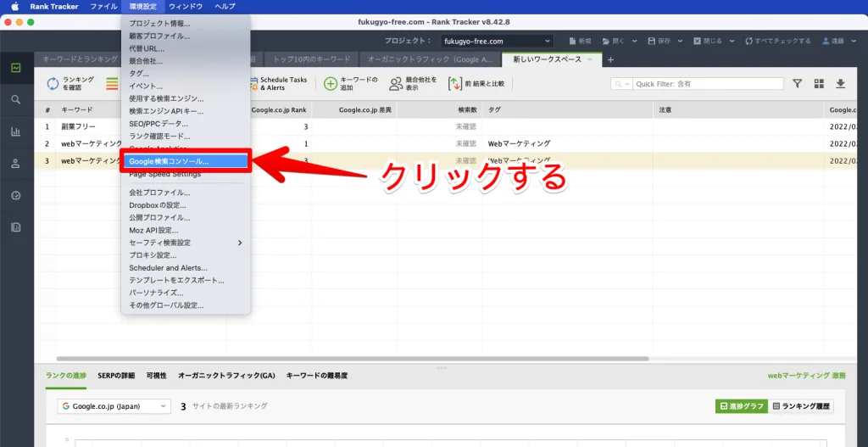Click the 閉じる X box icon
Image resolution: width=868 pixels, height=447 pixels.
(x=698, y=41)
